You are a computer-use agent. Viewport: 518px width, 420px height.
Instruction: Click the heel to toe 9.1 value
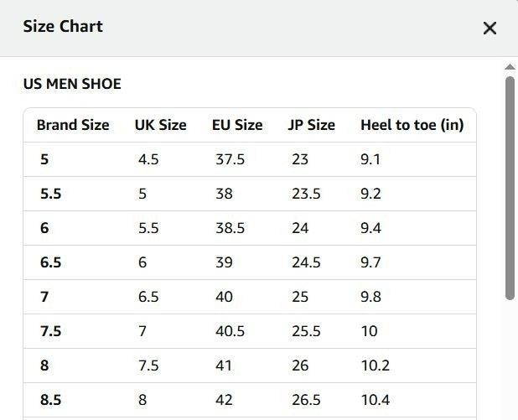(370, 159)
